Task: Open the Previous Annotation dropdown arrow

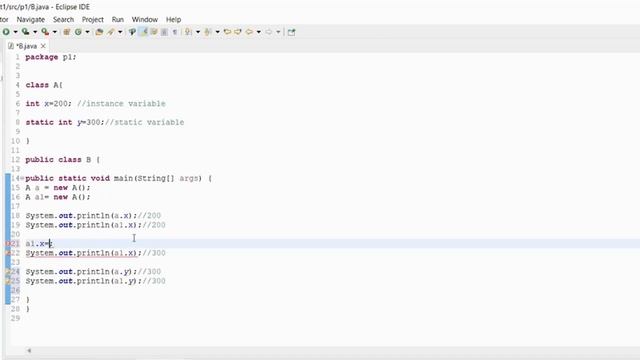Action: tap(218, 32)
